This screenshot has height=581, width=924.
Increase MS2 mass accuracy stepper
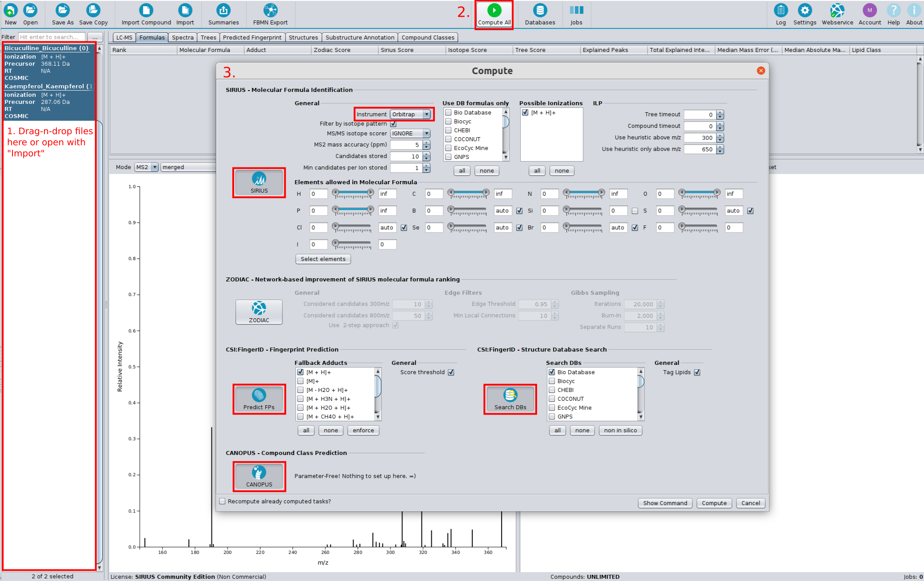coord(426,142)
